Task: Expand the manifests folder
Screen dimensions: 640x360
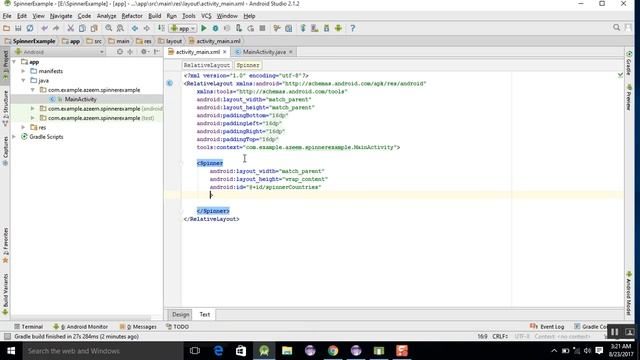Action: 24,71
